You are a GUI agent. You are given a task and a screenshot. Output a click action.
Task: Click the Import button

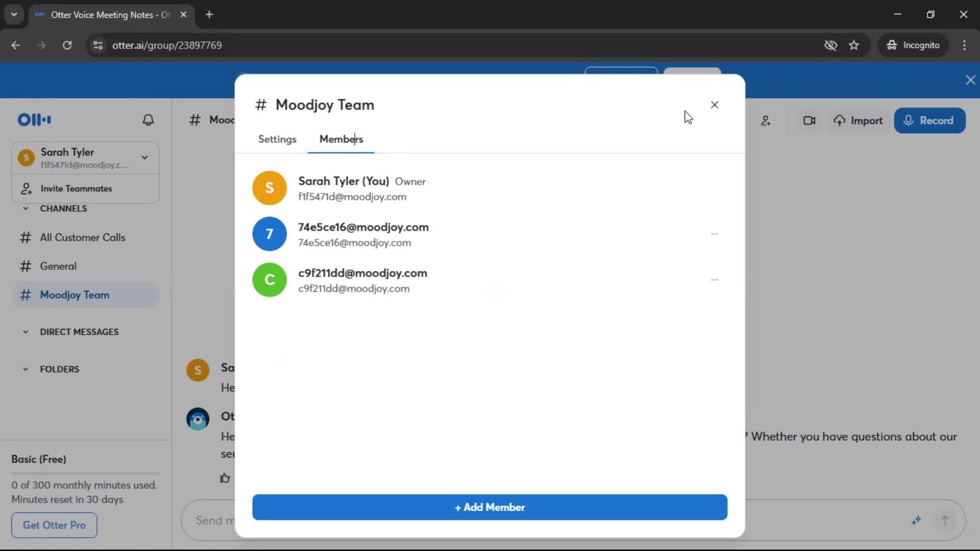coord(859,121)
